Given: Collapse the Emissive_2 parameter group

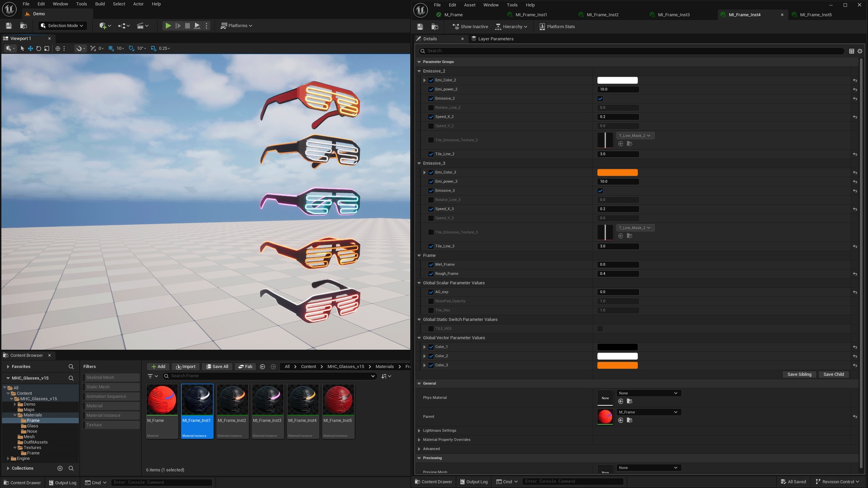Looking at the screenshot, I should [419, 71].
